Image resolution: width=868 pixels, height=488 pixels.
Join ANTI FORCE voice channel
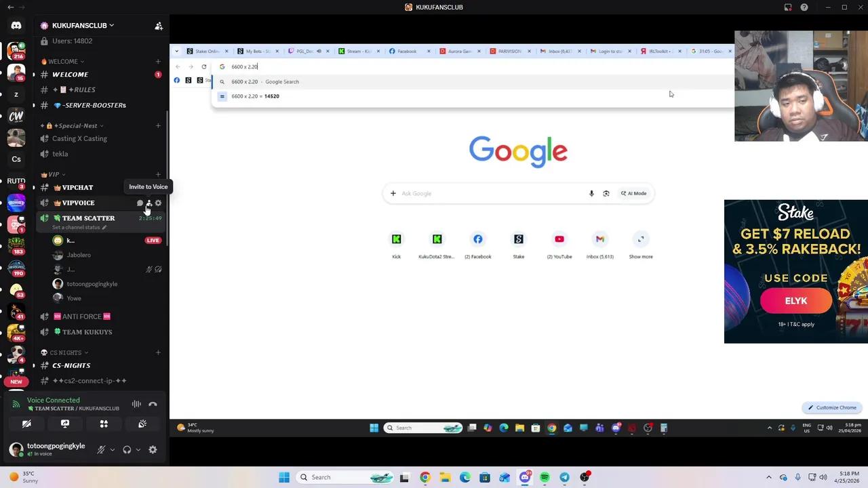click(x=100, y=317)
